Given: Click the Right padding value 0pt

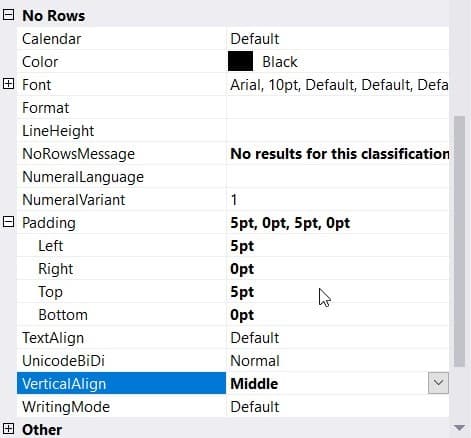Looking at the screenshot, I should point(242,269).
